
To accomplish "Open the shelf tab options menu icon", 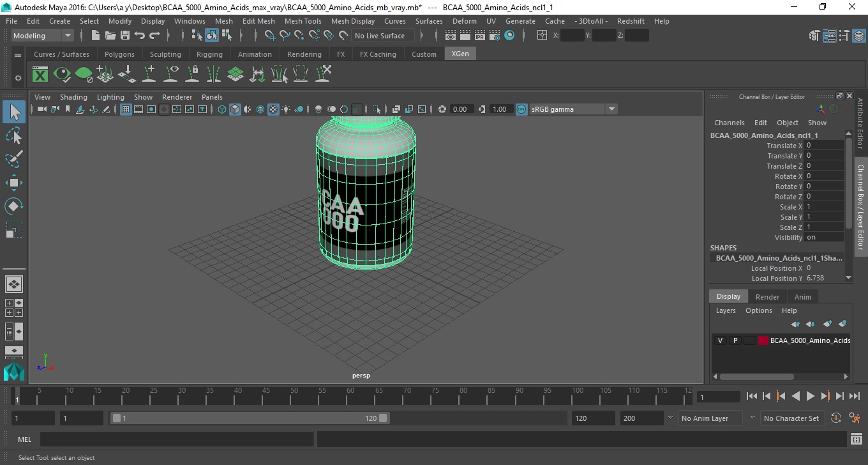I will (x=18, y=54).
